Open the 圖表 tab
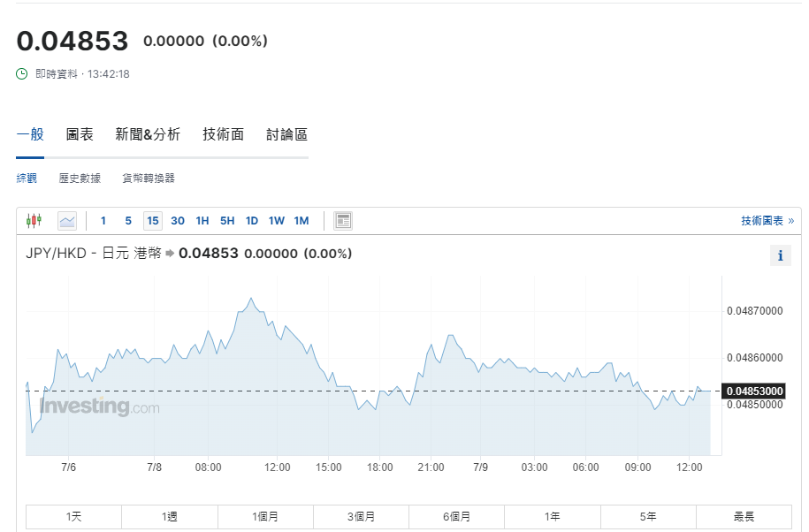Viewport: 809px width, 532px height. (80, 134)
